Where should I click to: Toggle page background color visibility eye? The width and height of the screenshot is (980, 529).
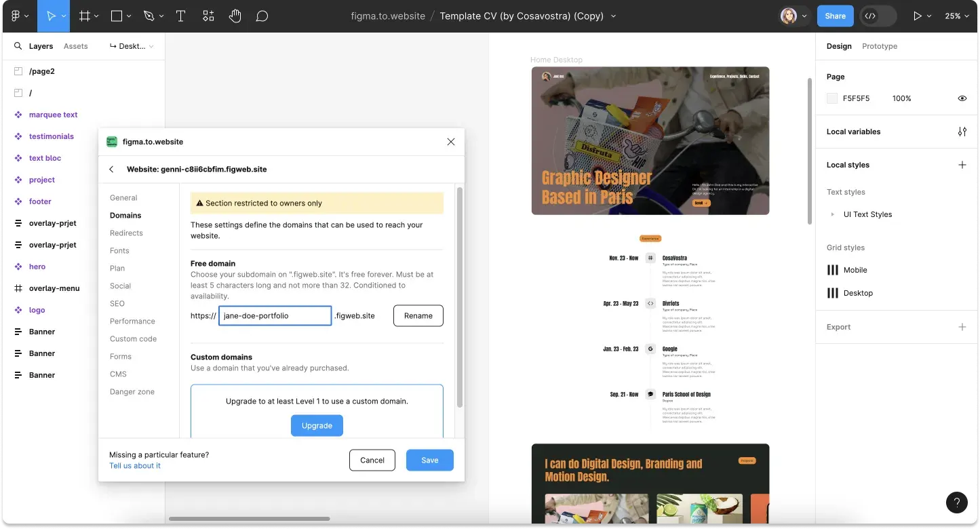click(x=962, y=98)
